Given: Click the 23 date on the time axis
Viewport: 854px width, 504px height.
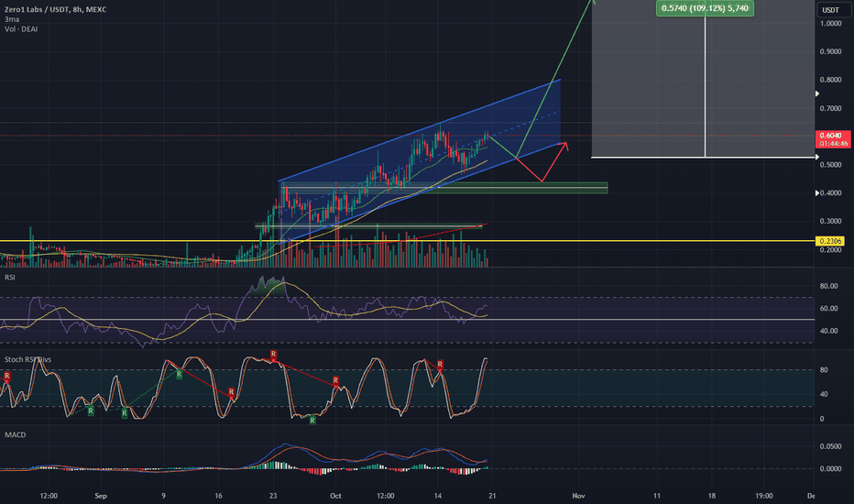Looking at the screenshot, I should pyautogui.click(x=273, y=496).
